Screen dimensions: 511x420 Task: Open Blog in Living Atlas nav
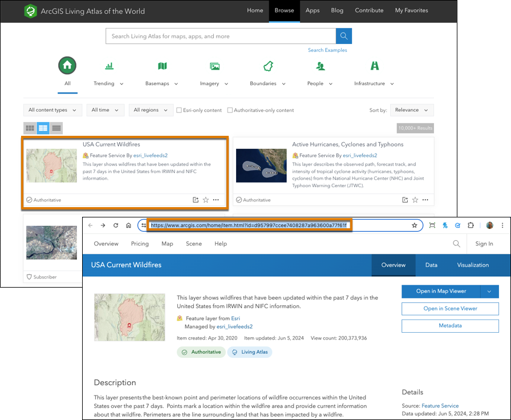click(x=337, y=10)
